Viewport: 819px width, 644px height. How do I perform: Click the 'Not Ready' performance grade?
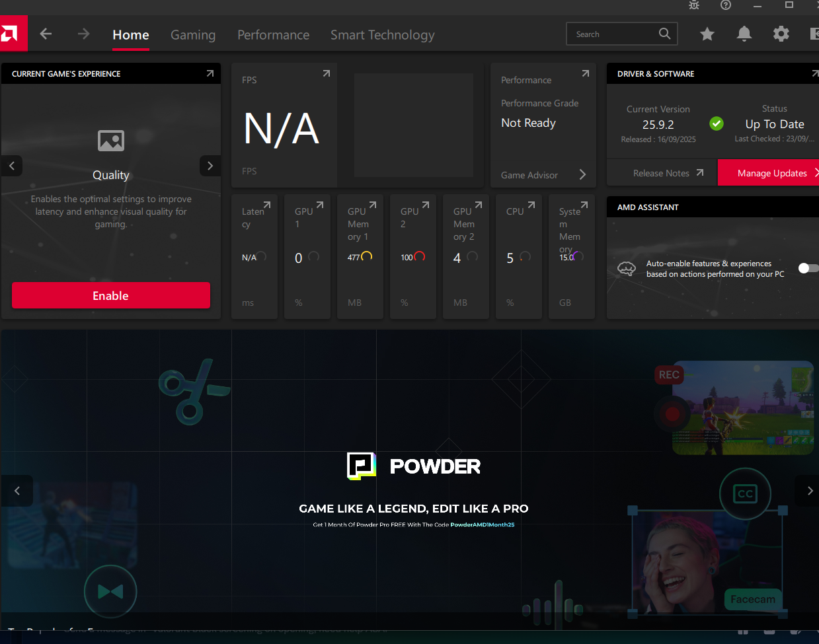[x=529, y=123]
